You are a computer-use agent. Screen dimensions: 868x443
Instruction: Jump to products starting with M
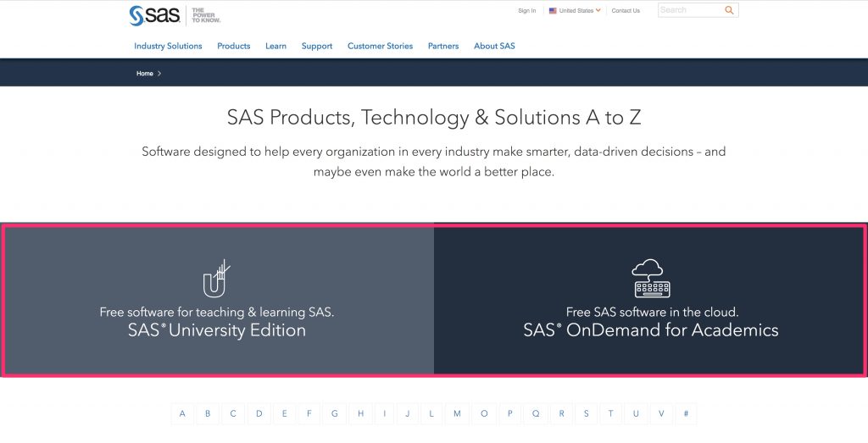coord(457,413)
